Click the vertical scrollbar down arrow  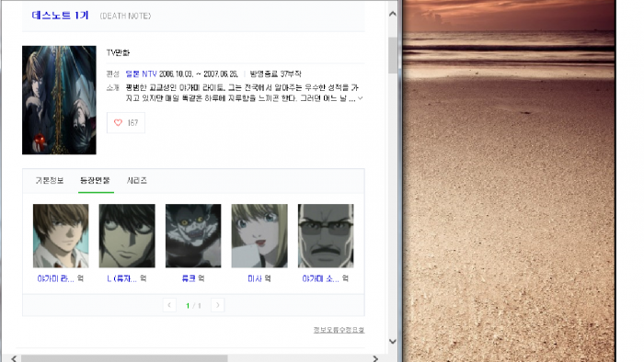(x=393, y=341)
